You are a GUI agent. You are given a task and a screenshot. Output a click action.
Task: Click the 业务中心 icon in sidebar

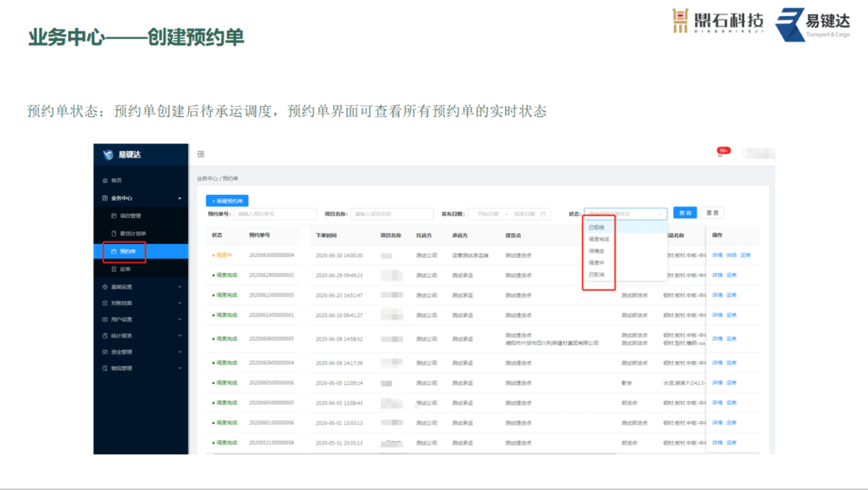[x=105, y=198]
